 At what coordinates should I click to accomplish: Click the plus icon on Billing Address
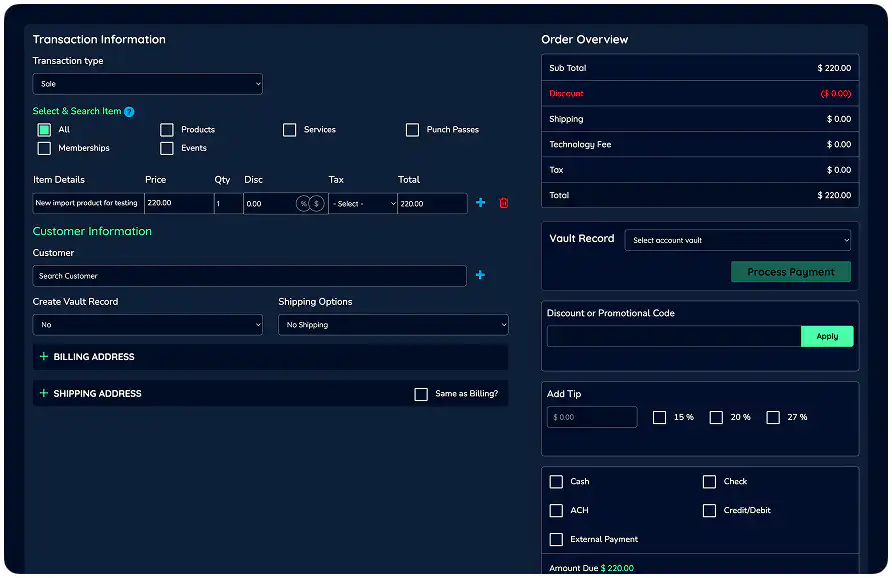(43, 359)
